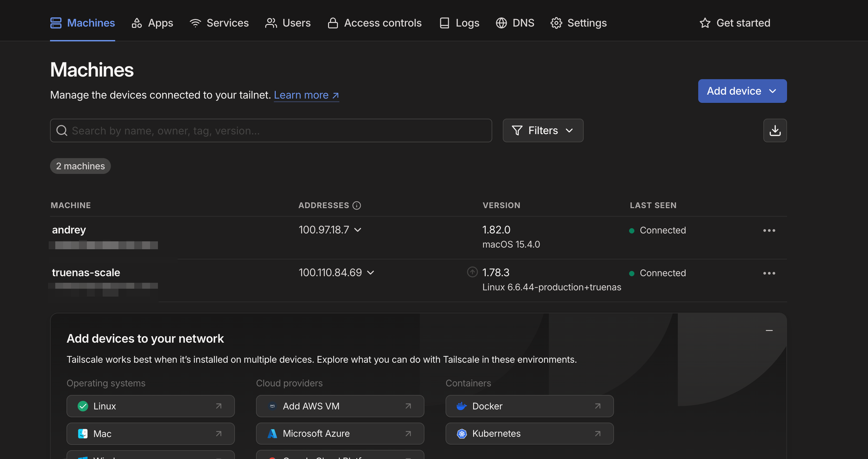This screenshot has width=868, height=459.
Task: Click the Azure logo icon
Action: (x=272, y=434)
